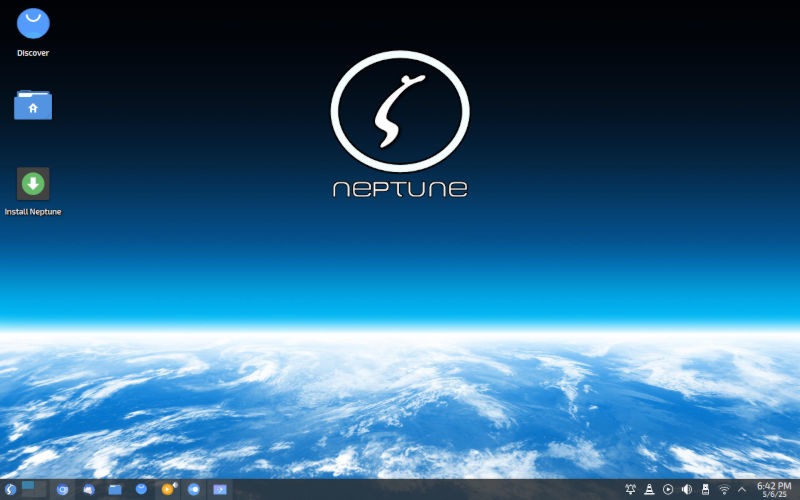Screen dimensions: 800x500
Task: Open the media player tray control
Action: click(668, 490)
